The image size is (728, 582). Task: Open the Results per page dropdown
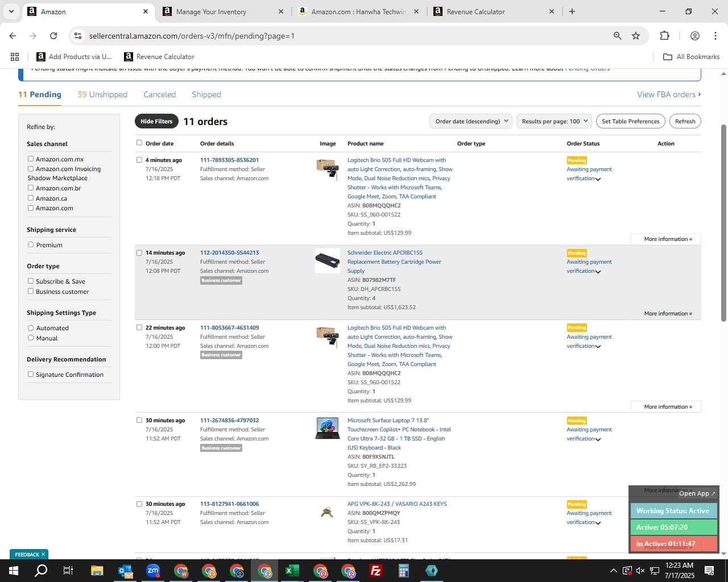(555, 121)
